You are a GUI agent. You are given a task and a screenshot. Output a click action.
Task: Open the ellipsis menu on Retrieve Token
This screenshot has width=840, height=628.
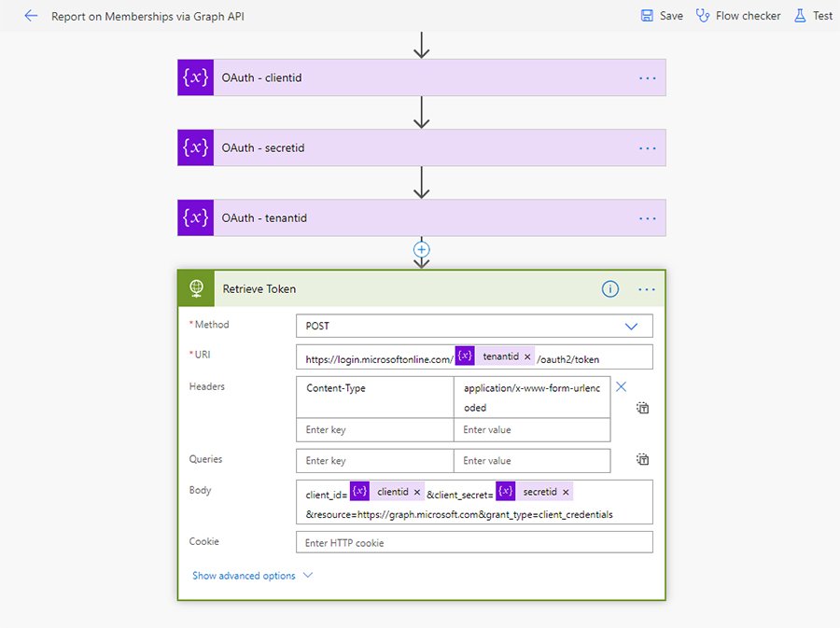pos(648,289)
